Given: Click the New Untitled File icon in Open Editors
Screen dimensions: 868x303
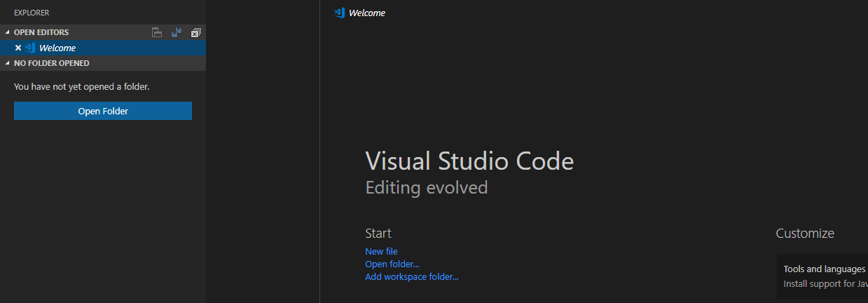Looking at the screenshot, I should pos(157,32).
